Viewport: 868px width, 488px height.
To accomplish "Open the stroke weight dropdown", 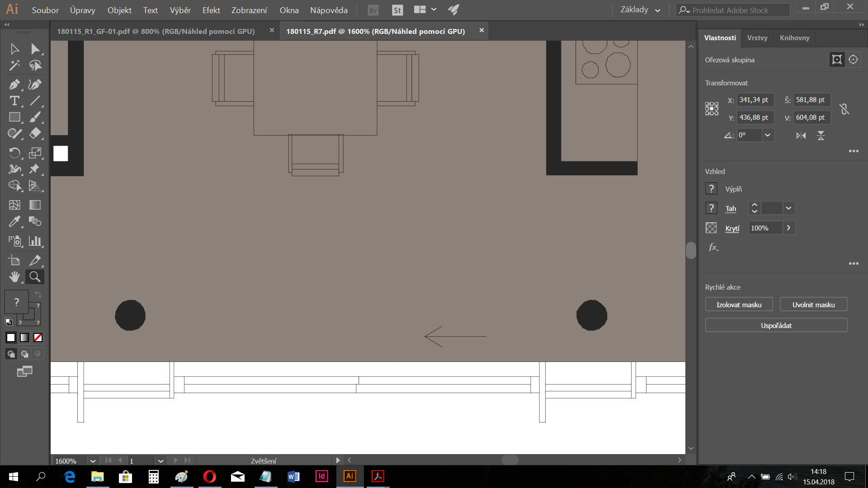I will [788, 208].
